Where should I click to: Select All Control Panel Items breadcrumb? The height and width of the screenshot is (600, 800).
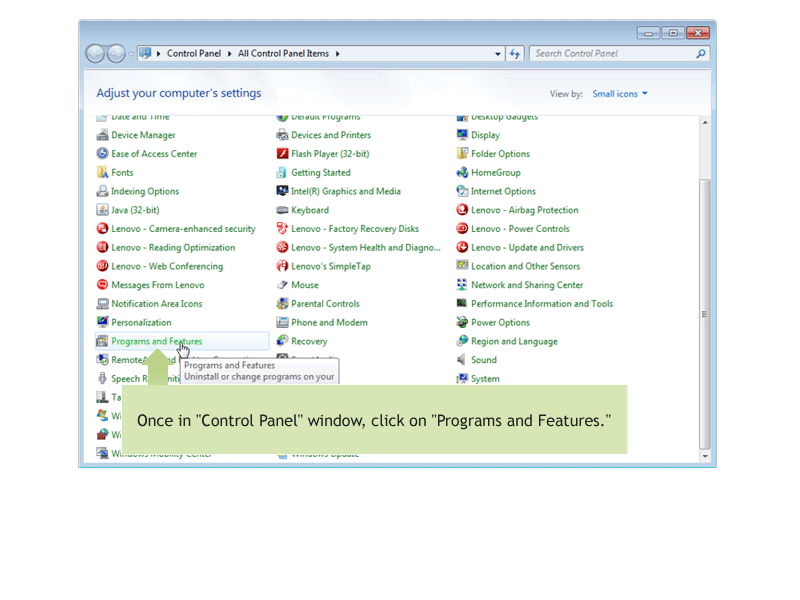pos(284,54)
